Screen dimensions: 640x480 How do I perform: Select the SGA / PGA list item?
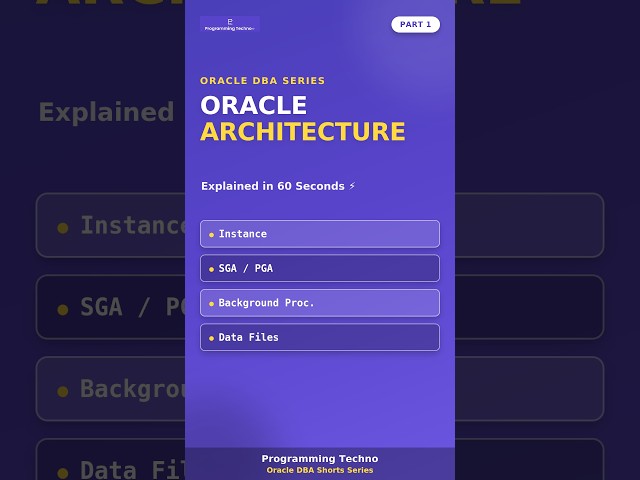point(320,268)
